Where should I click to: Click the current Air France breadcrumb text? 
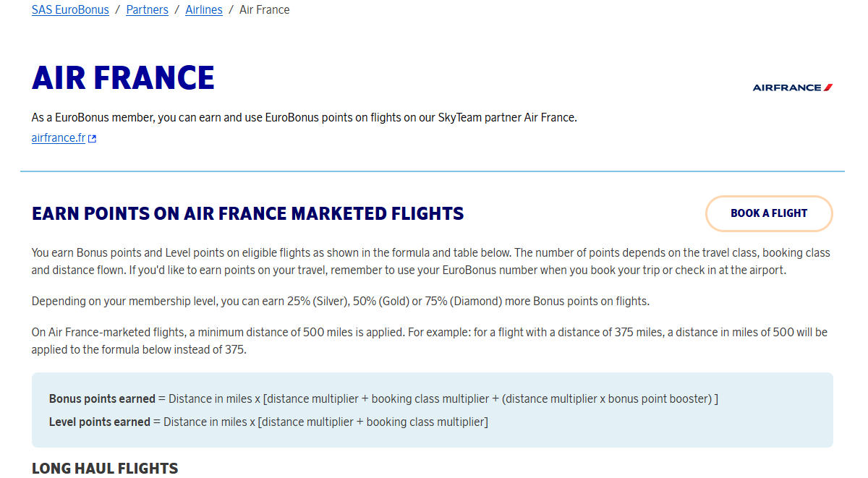pyautogui.click(x=264, y=10)
